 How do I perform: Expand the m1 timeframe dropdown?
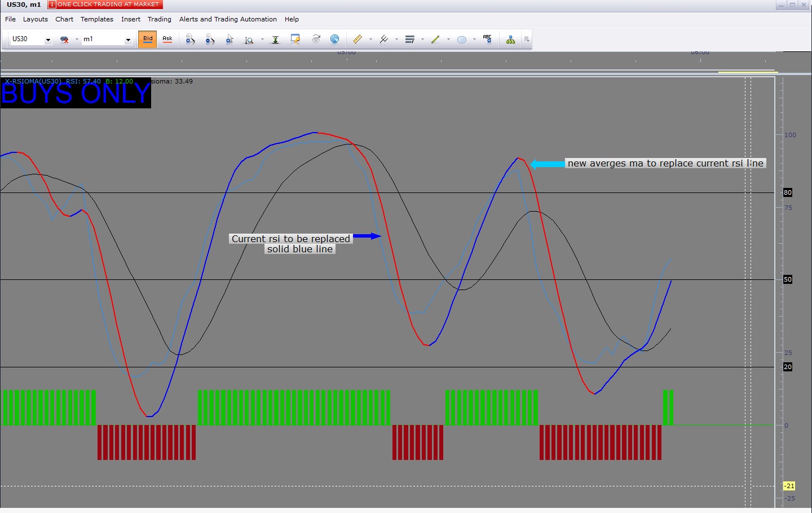128,40
